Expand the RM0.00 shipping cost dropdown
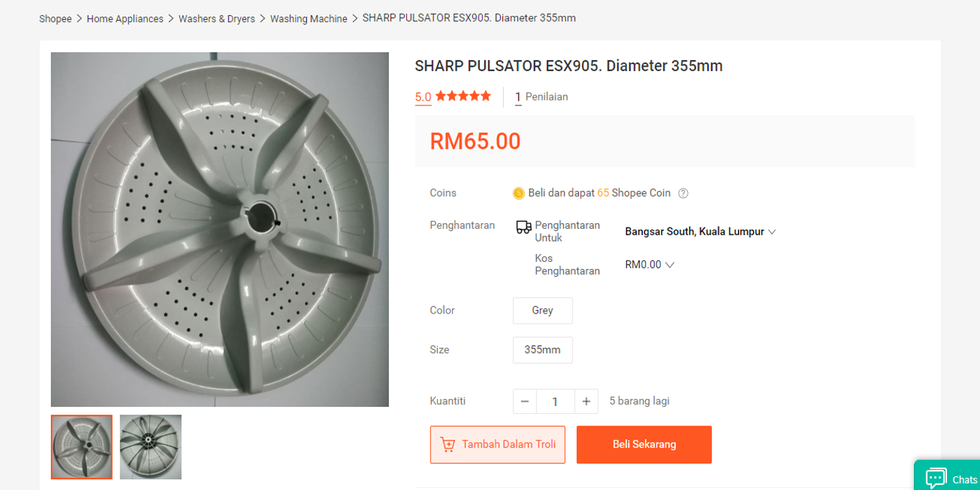Image resolution: width=980 pixels, height=490 pixels. pos(669,265)
